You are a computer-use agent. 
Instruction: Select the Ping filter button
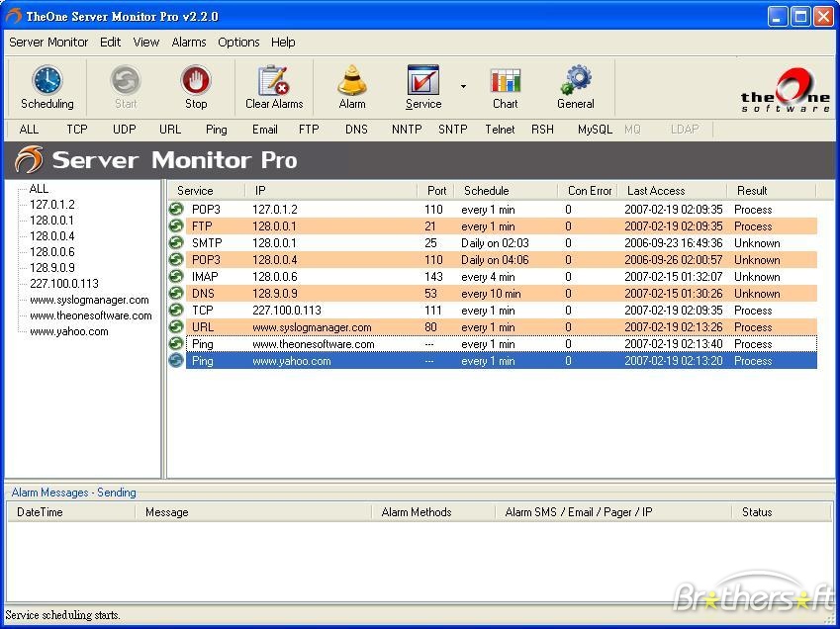pos(217,130)
